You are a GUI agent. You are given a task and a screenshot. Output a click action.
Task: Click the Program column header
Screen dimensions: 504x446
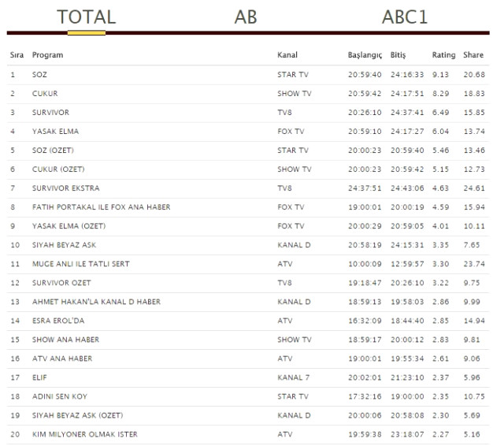click(47, 55)
